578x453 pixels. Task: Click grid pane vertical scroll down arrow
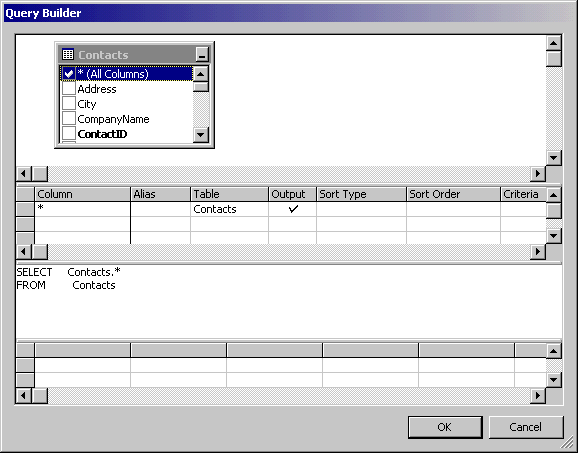point(554,236)
